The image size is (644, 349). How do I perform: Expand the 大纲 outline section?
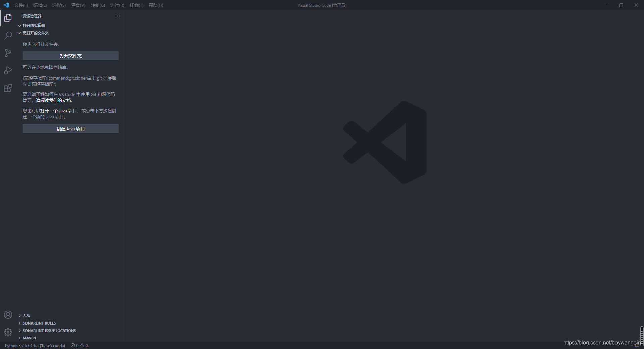pos(71,316)
